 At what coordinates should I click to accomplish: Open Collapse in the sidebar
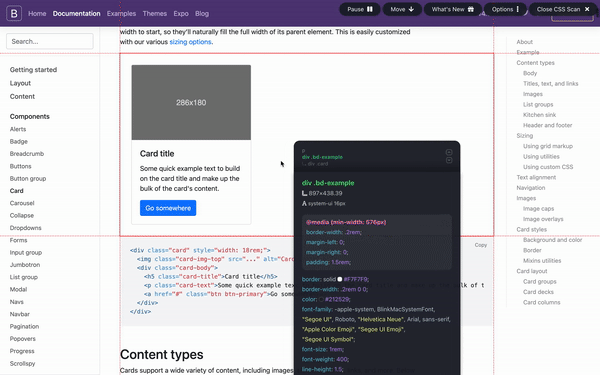coord(22,215)
